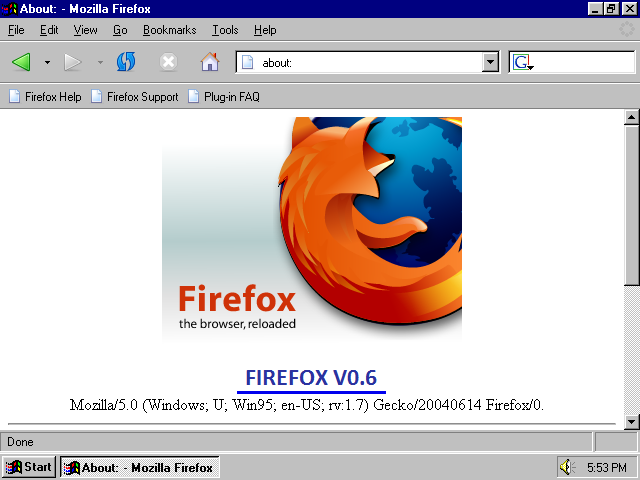Click the vertical scrollbar down arrow
Image resolution: width=640 pixels, height=480 pixels.
[x=631, y=422]
